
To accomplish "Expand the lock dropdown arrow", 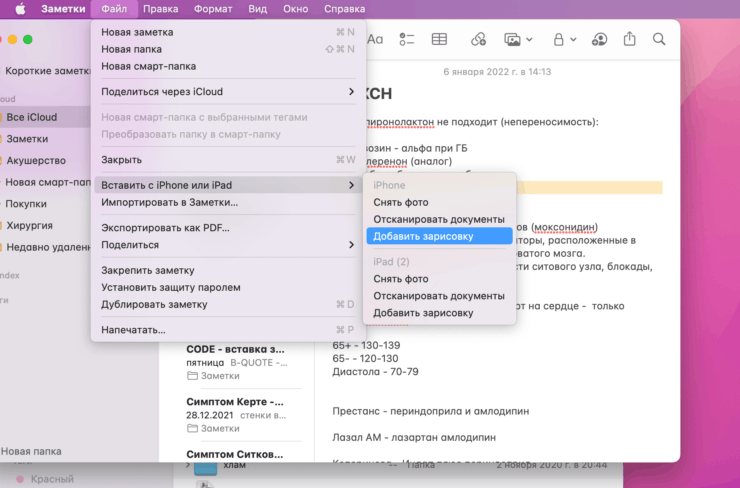I will point(573,40).
